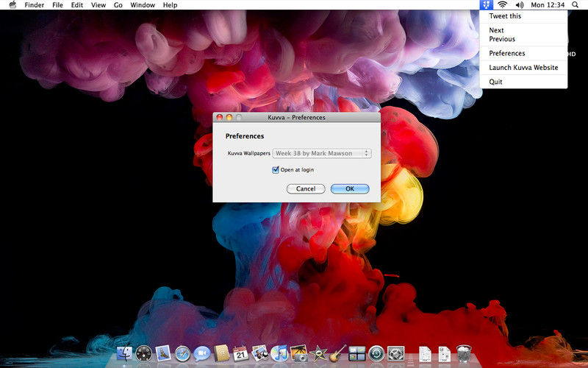Open iTunes from the Dock
This screenshot has height=368, width=588.
point(279,354)
